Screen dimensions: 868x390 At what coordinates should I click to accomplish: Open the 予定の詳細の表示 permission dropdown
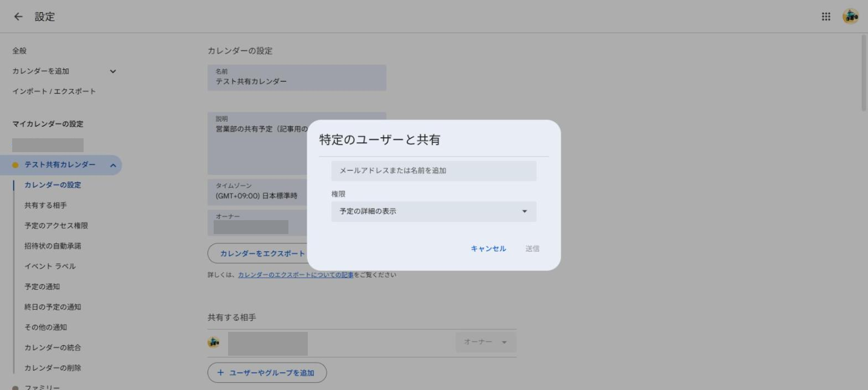tap(433, 211)
